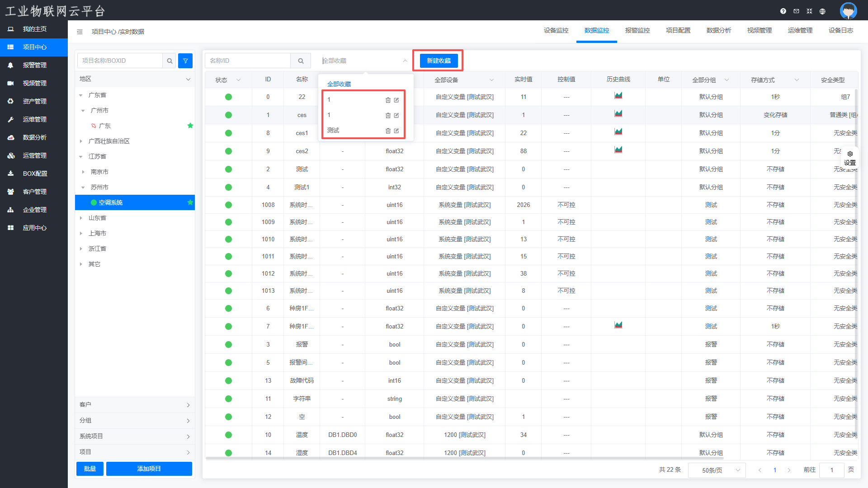Click search icon beside 名称/ID field

coord(301,61)
